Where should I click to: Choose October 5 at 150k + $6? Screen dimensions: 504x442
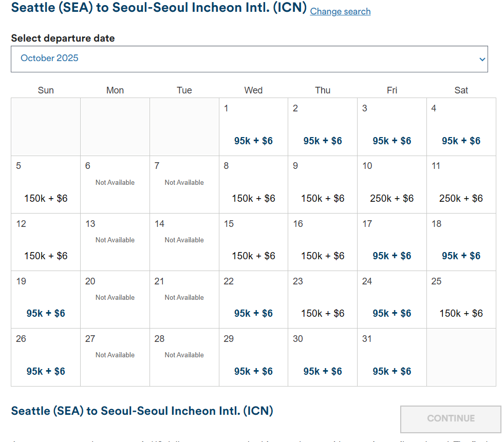click(46, 198)
